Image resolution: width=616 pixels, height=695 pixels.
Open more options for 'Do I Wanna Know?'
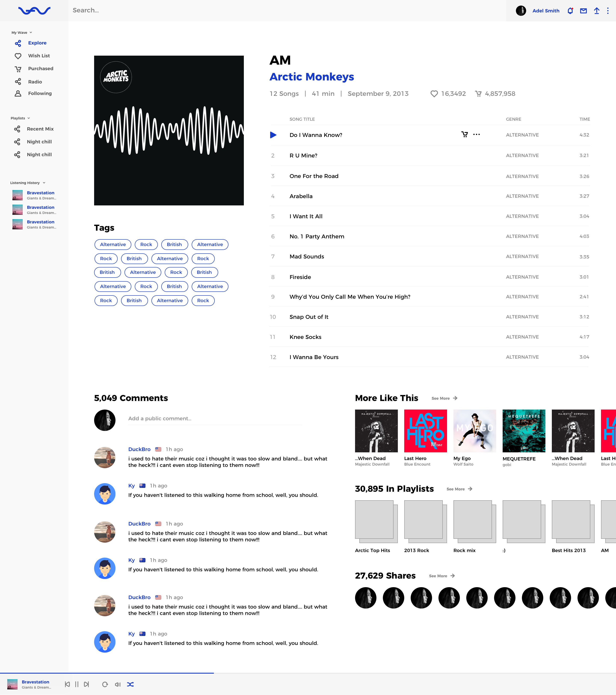point(477,134)
